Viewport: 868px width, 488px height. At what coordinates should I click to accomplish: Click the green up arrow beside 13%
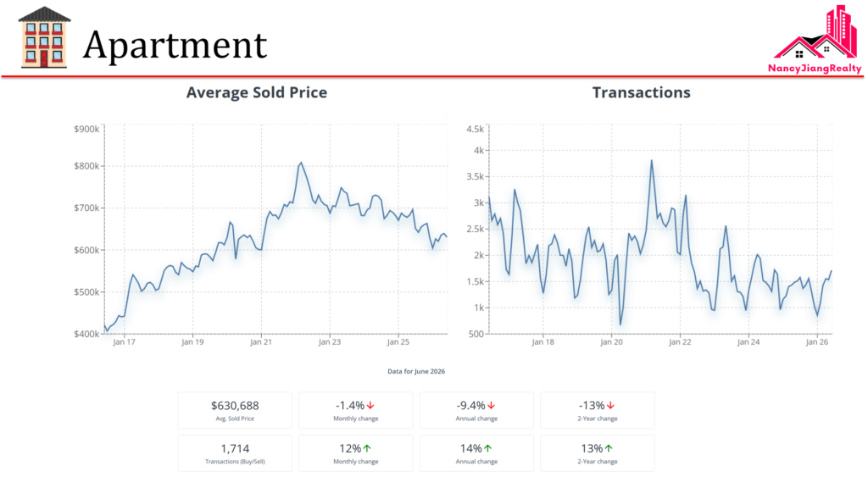pos(609,449)
